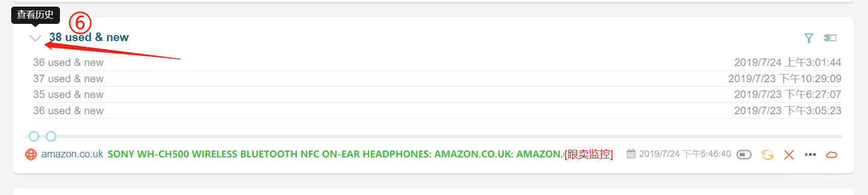Open the amazon.co.uk site link
The image size is (868, 195).
[x=72, y=154]
